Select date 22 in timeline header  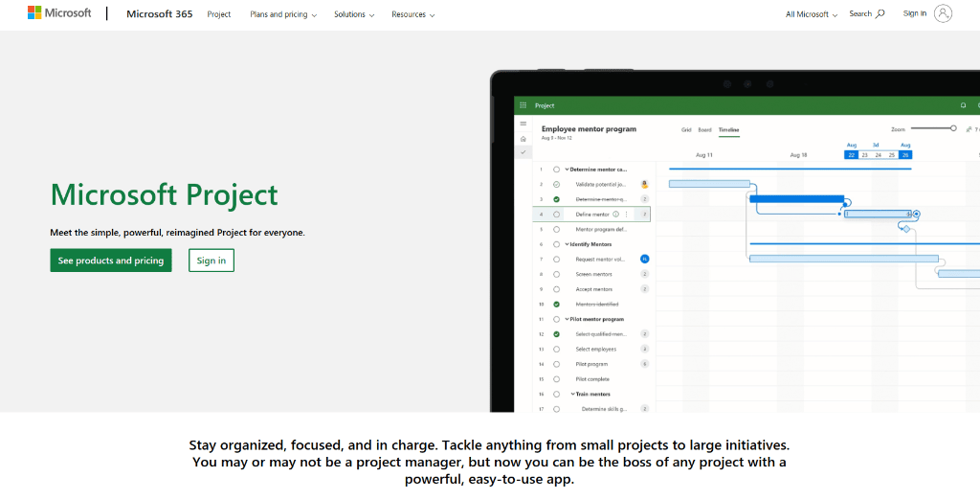(x=851, y=154)
